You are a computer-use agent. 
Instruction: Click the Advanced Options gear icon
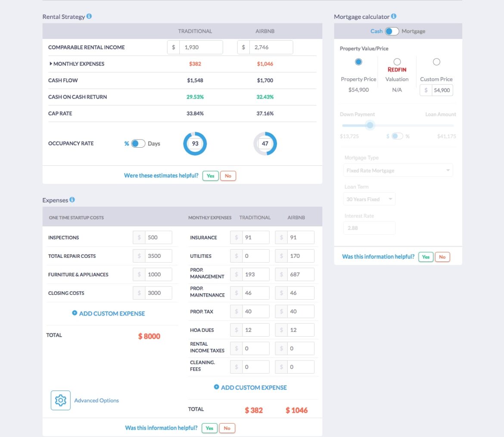pos(60,400)
